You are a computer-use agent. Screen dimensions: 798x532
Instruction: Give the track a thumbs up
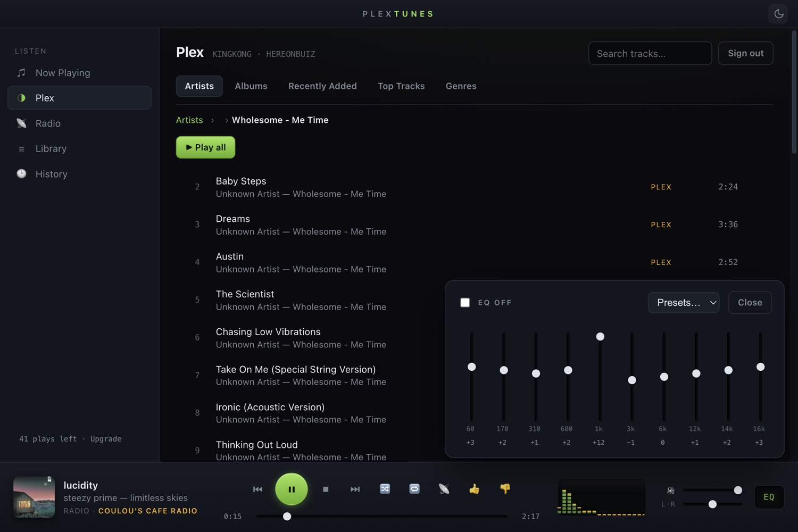[474, 488]
